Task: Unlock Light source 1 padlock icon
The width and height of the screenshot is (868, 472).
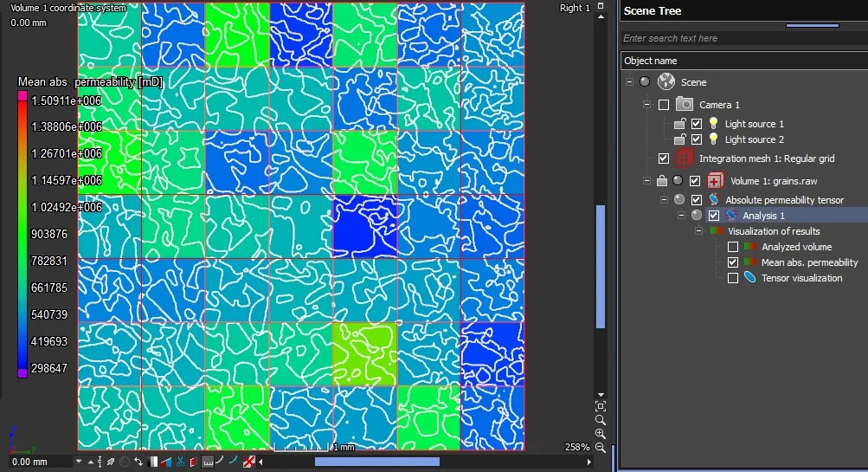Action: 679,124
